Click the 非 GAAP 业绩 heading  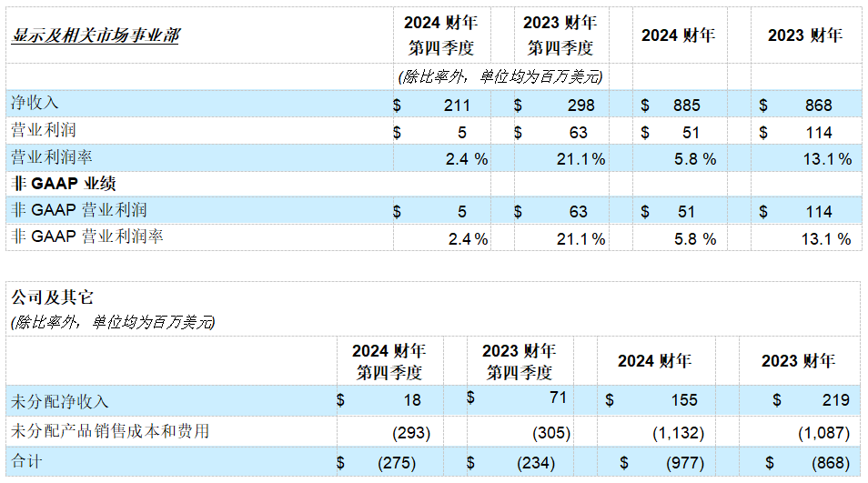[63, 184]
